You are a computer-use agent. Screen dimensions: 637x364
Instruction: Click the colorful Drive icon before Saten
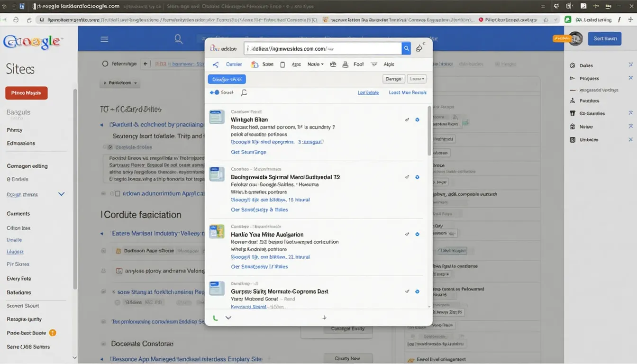click(x=255, y=64)
